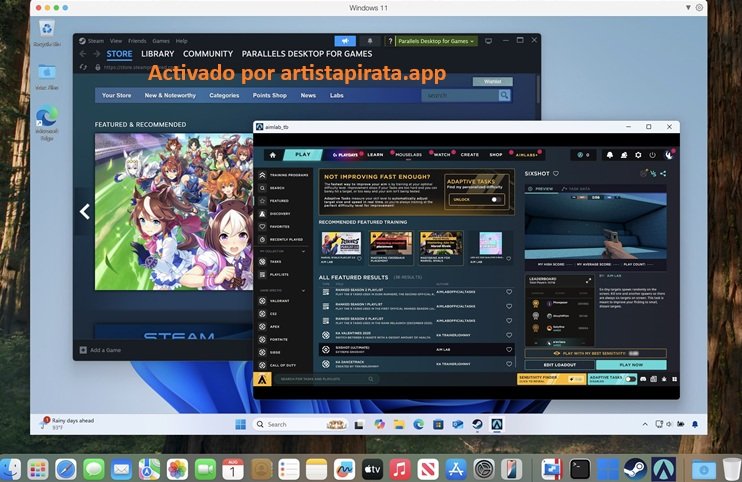
Task: Open Aim Lab settings gear
Action: pos(638,155)
